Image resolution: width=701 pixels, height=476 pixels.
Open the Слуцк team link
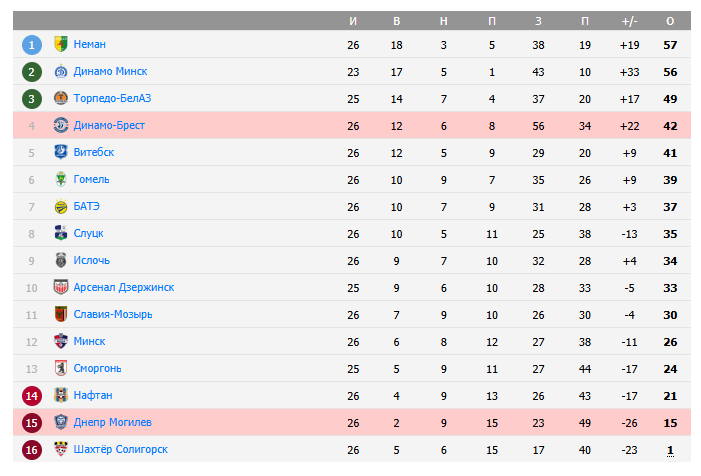coord(88,233)
